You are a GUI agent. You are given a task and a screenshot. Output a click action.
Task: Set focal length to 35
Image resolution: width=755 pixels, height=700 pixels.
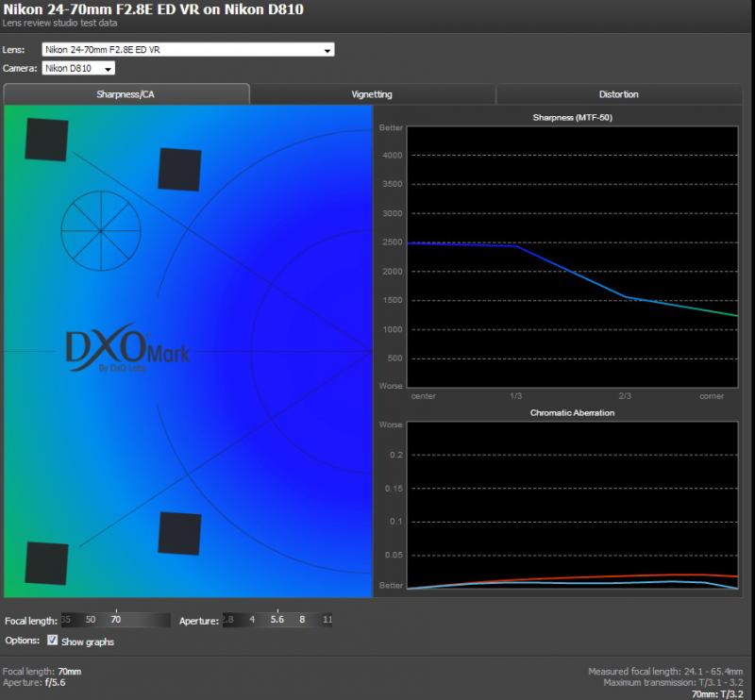(x=66, y=620)
